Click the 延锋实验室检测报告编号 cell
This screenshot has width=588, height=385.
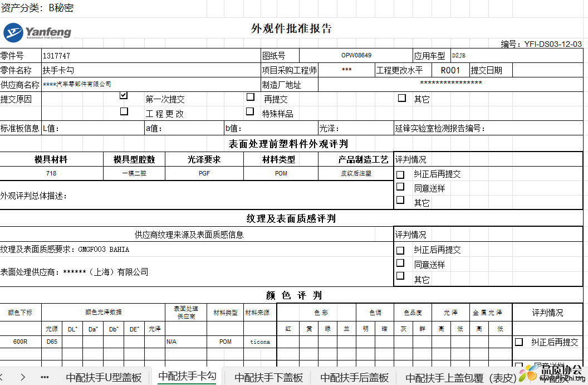pos(489,128)
